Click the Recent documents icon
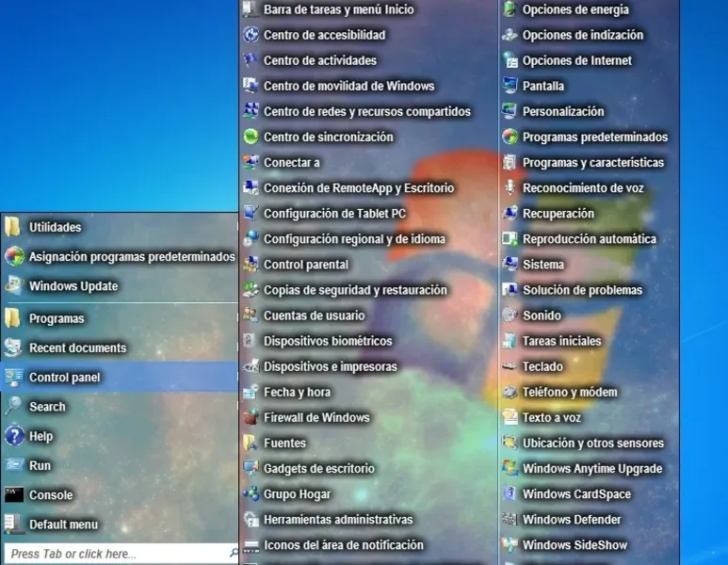 pos(13,347)
